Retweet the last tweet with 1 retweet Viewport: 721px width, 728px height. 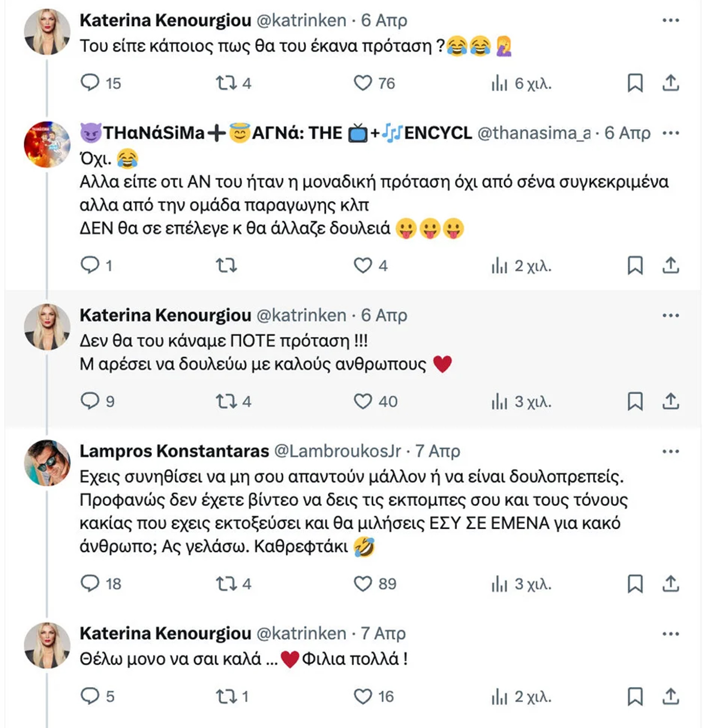(227, 696)
